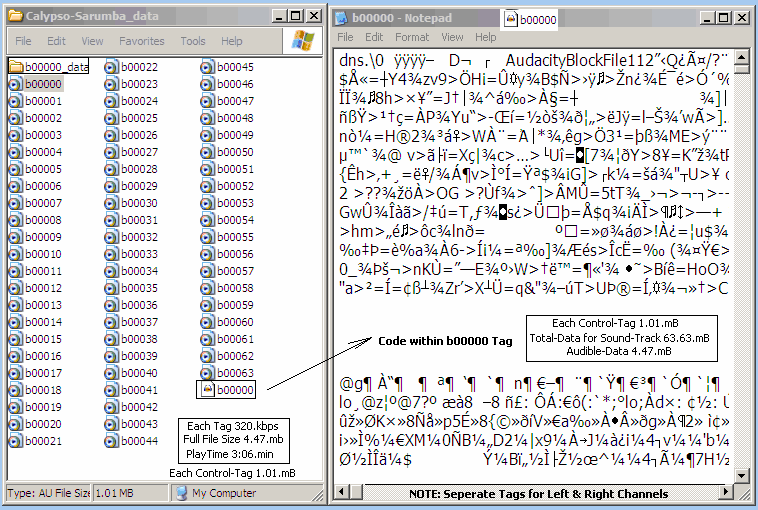Viewport: 758px width, 510px height.
Task: Select file name b00062
Action: [x=235, y=356]
